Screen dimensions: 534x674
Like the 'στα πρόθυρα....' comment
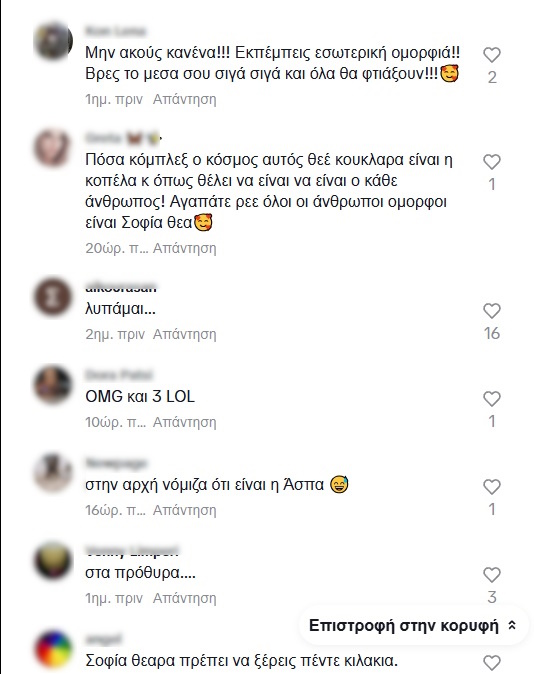tap(492, 575)
